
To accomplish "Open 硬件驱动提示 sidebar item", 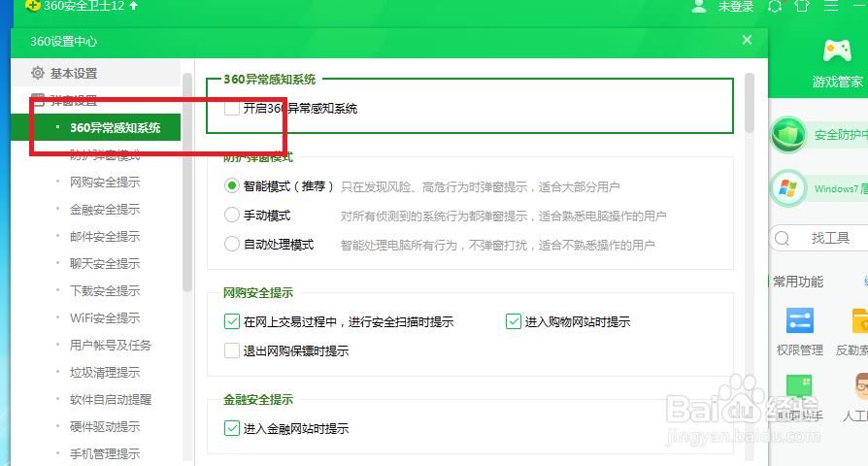I will [x=105, y=426].
